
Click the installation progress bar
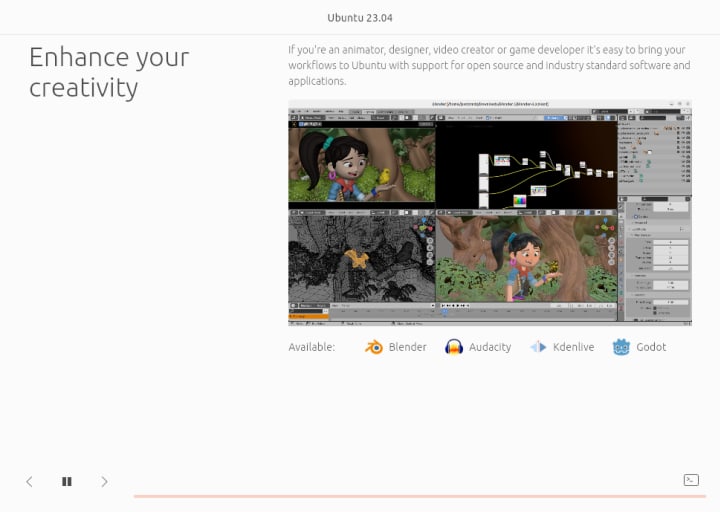tap(420, 496)
